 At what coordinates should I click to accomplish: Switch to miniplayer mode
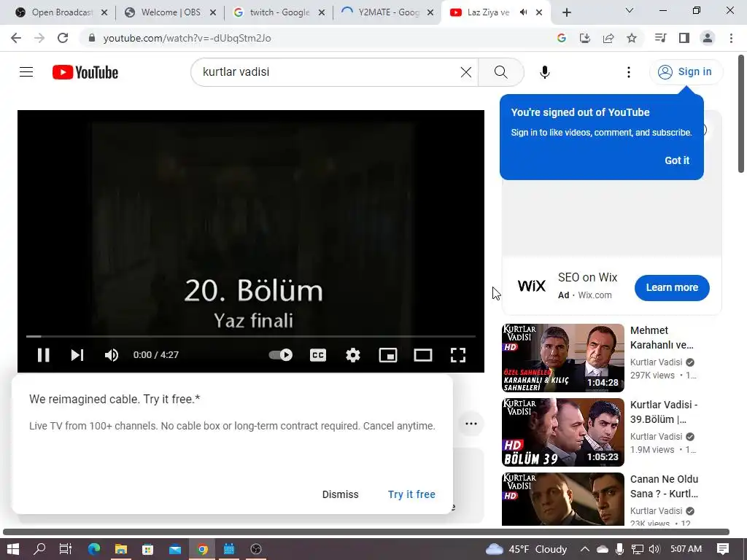click(x=388, y=355)
